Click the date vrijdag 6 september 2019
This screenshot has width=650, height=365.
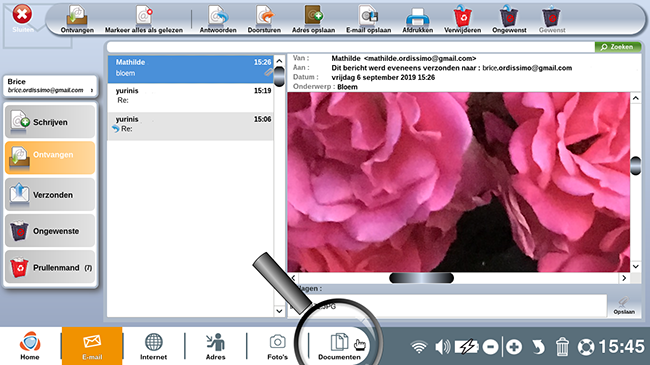tap(374, 77)
